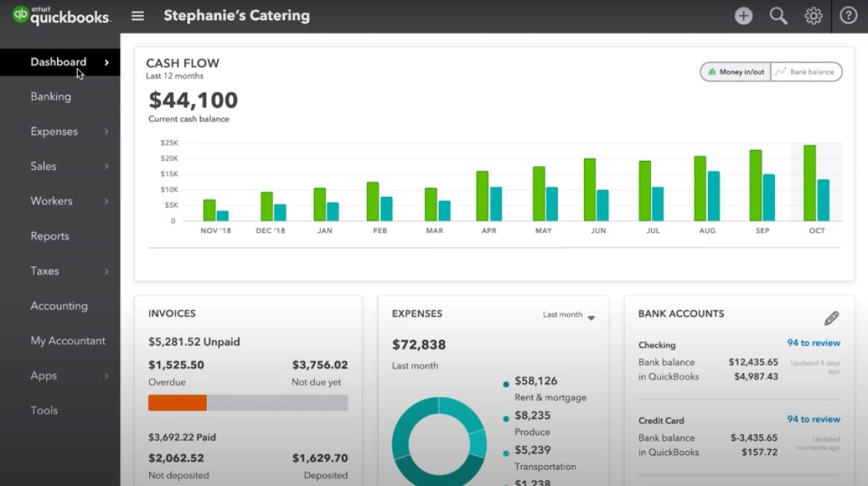Open Workers in the sidebar
Image resolution: width=868 pixels, height=486 pixels.
click(x=52, y=201)
